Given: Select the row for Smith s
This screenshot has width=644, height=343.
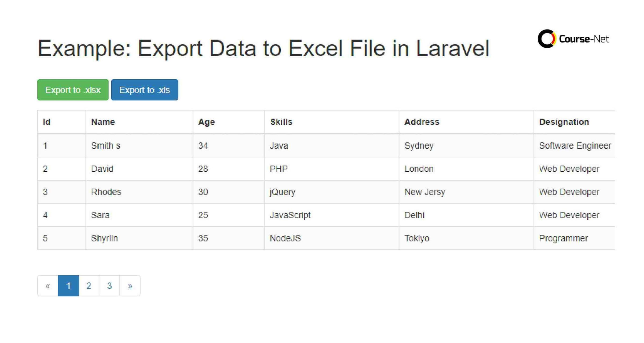Looking at the screenshot, I should click(106, 145).
